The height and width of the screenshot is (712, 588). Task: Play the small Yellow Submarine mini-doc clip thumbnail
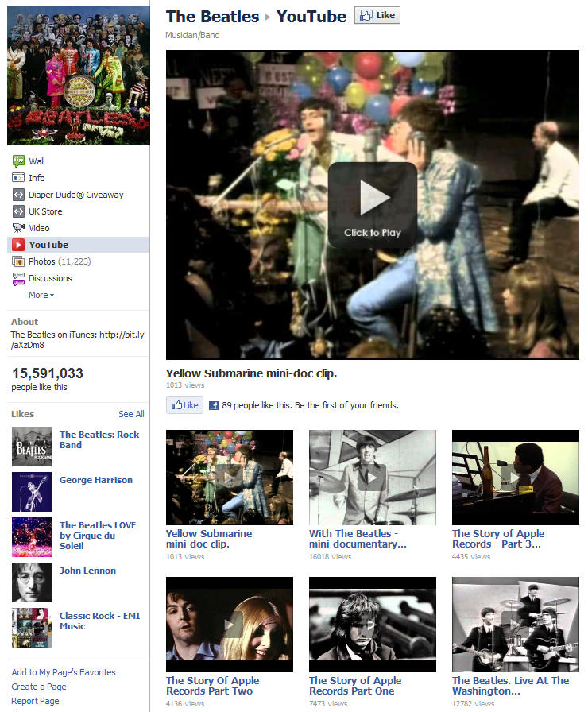pos(230,478)
